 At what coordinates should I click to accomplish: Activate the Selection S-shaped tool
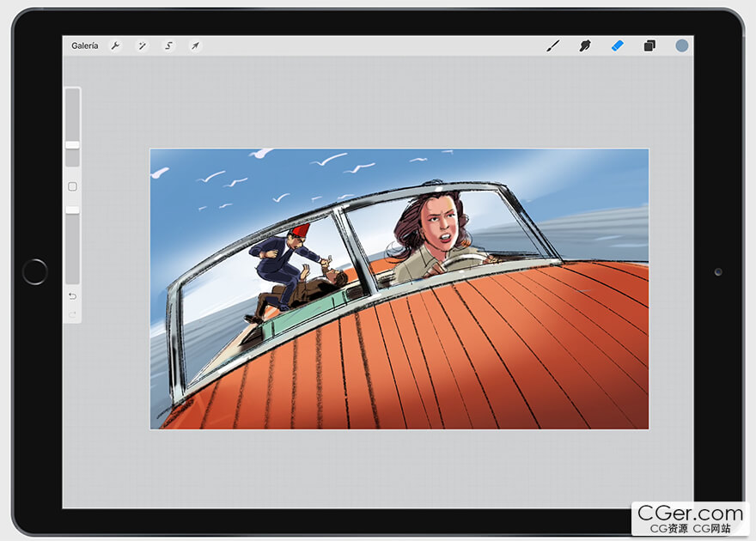pyautogui.click(x=168, y=46)
